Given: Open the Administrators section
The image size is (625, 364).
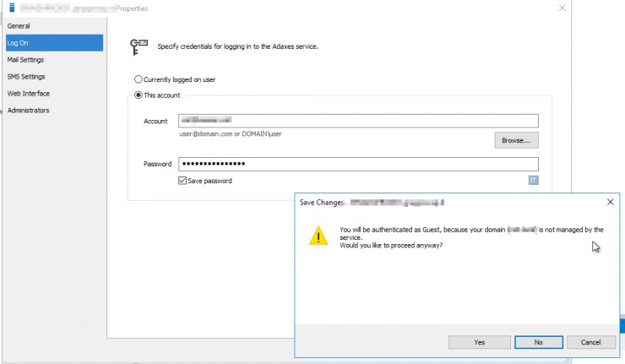Looking at the screenshot, I should (28, 111).
